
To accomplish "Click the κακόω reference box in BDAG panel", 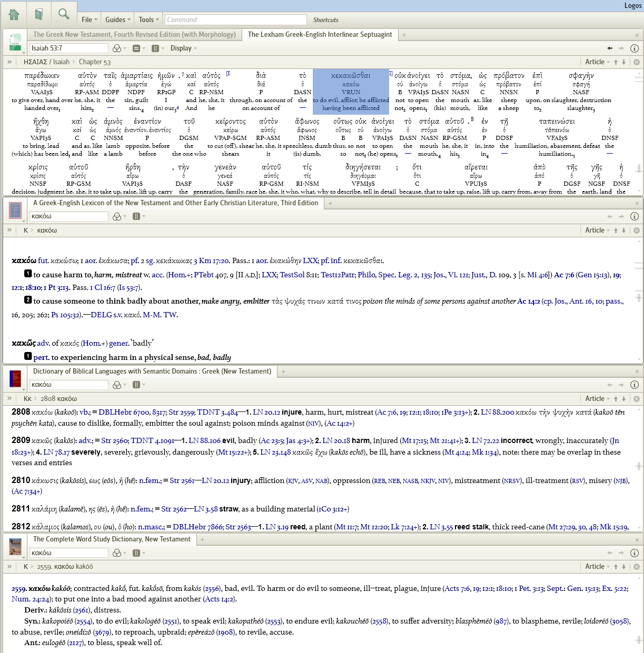I will 68,216.
